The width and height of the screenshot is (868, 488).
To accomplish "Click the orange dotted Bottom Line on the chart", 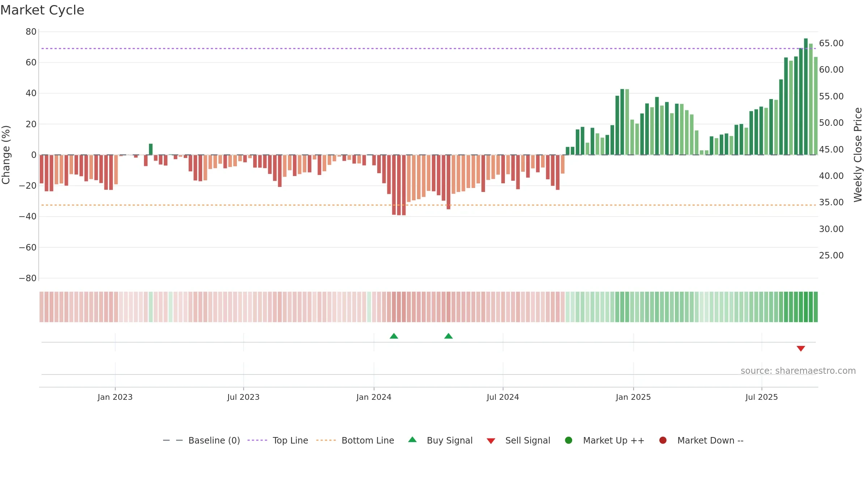I will 429,205.
